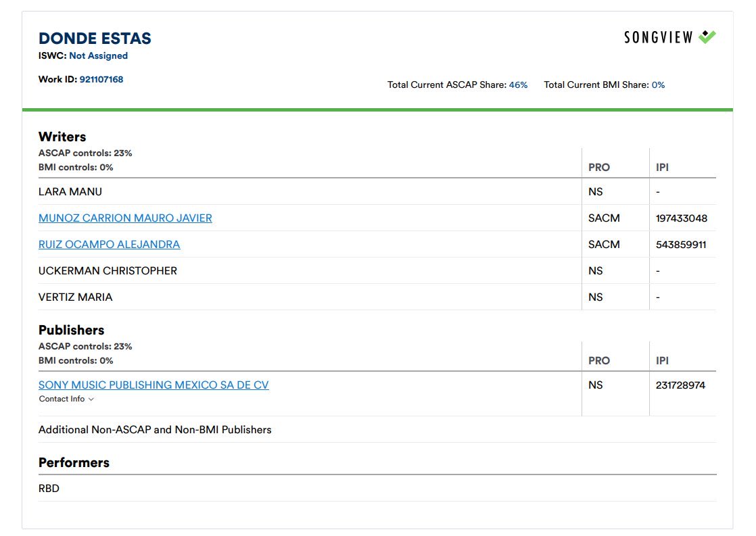Collapse the Contact Info disclosure arrow
This screenshot has height=536, width=756.
coord(91,399)
